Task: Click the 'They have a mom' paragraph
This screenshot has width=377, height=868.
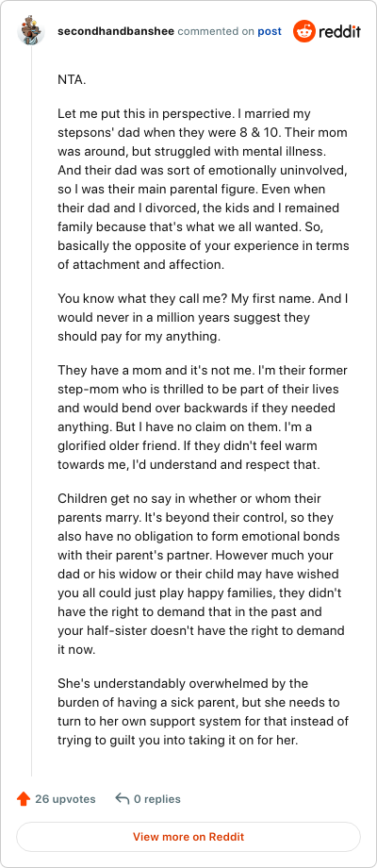Action: click(203, 417)
